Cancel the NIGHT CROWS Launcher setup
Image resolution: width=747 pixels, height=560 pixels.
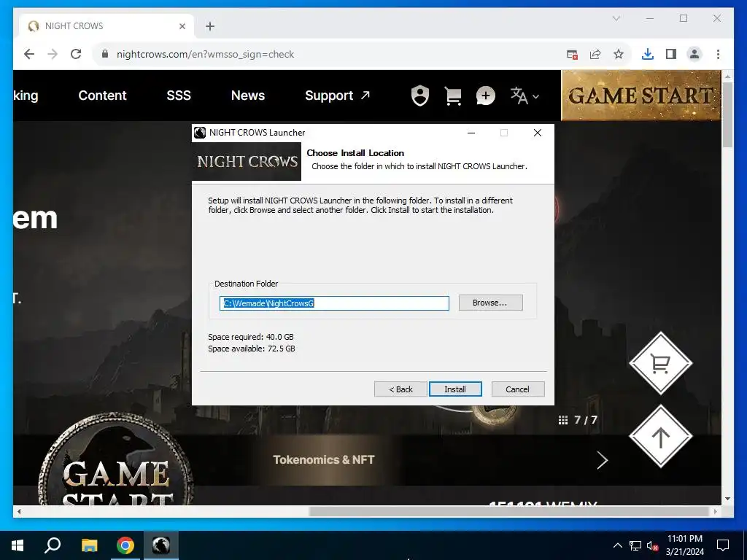tap(517, 389)
